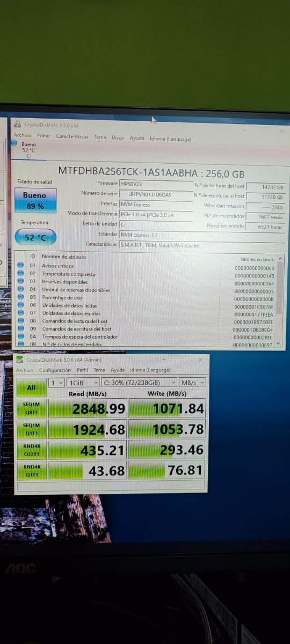
Task: Start the RND4K Q32T1 test
Action: 32,450
